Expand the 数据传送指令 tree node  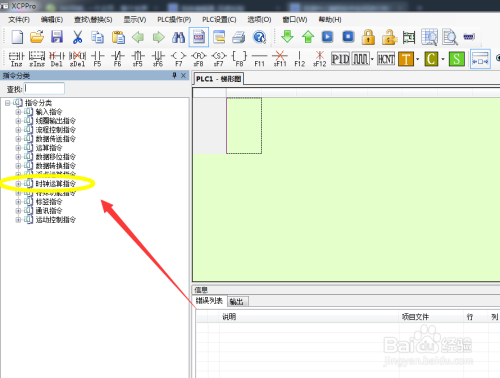tap(18, 139)
